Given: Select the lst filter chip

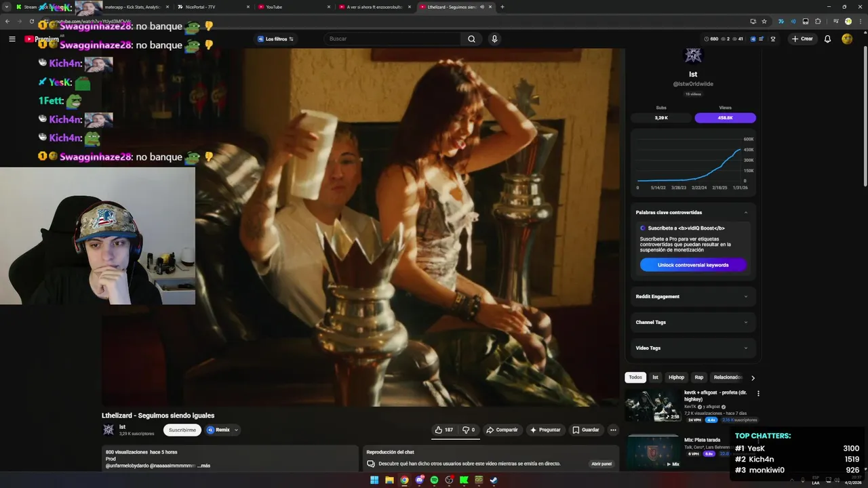Looking at the screenshot, I should pyautogui.click(x=655, y=377).
